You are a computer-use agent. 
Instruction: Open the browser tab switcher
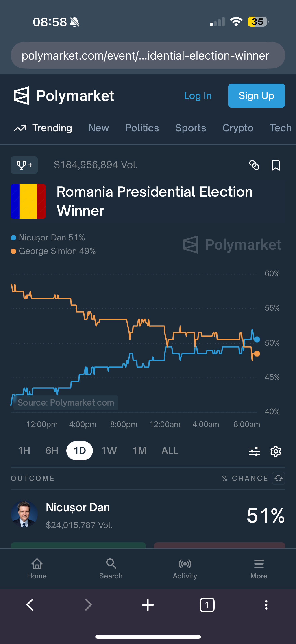point(207,605)
